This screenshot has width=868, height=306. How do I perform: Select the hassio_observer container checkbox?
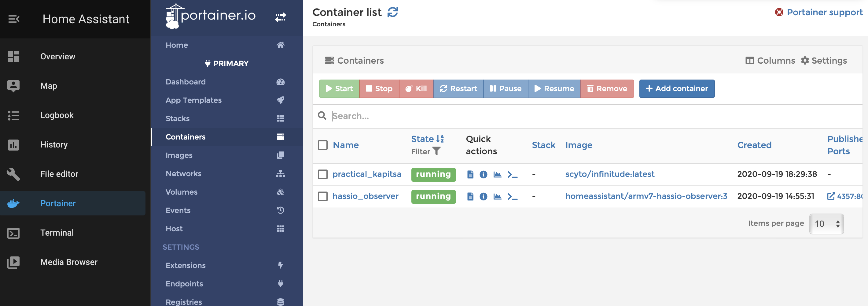pyautogui.click(x=322, y=196)
